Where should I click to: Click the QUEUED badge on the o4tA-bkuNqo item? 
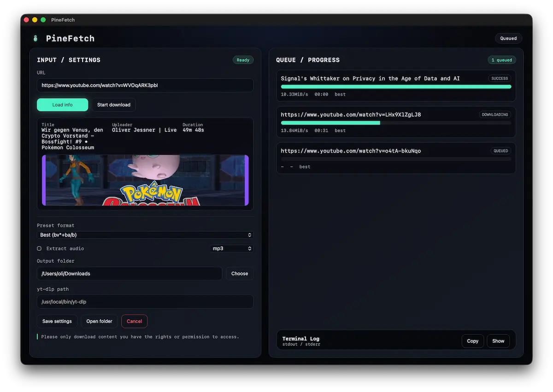point(500,151)
